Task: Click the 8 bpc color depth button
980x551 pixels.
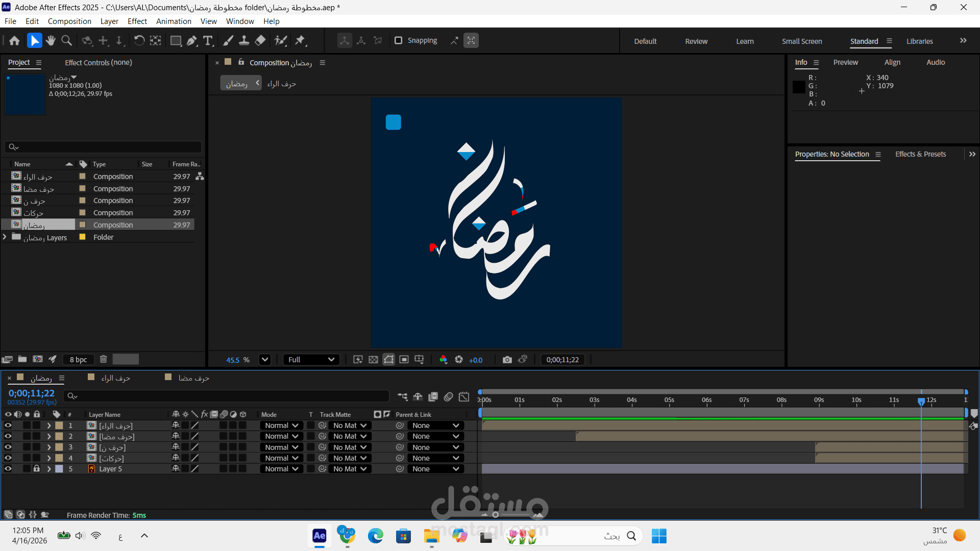Action: [x=78, y=360]
